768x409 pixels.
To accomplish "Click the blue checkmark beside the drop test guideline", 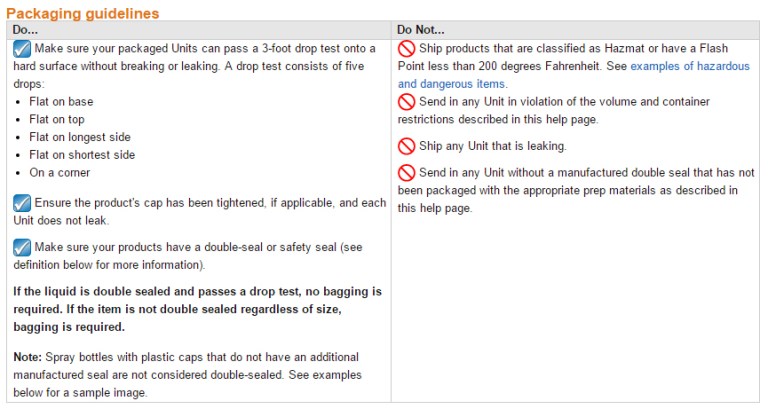I will tap(22, 49).
